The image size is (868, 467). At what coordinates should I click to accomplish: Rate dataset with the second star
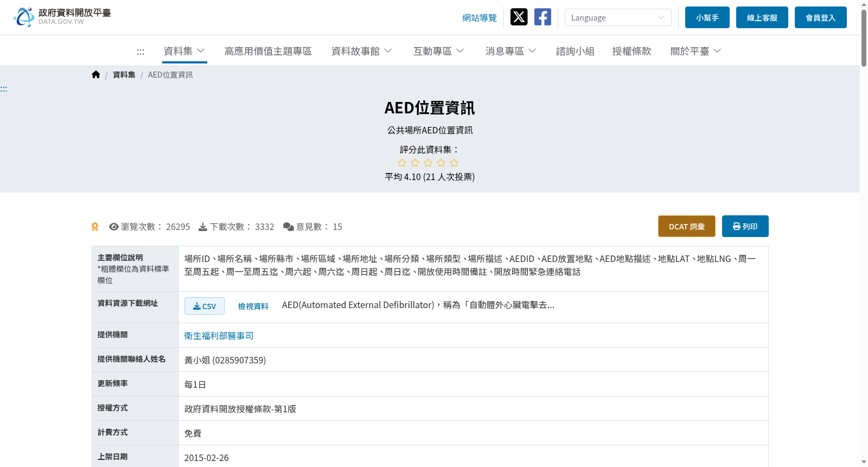(415, 163)
